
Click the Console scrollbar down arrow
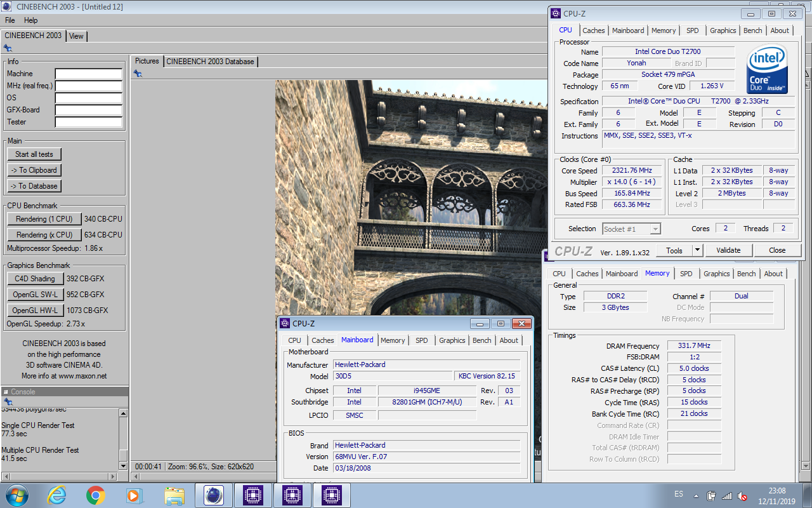tap(124, 466)
